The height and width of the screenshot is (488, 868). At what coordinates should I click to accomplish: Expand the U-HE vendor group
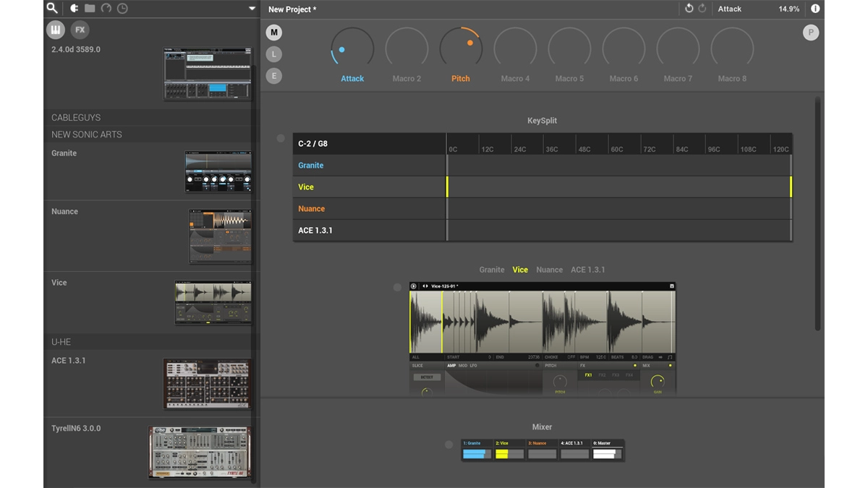(148, 342)
